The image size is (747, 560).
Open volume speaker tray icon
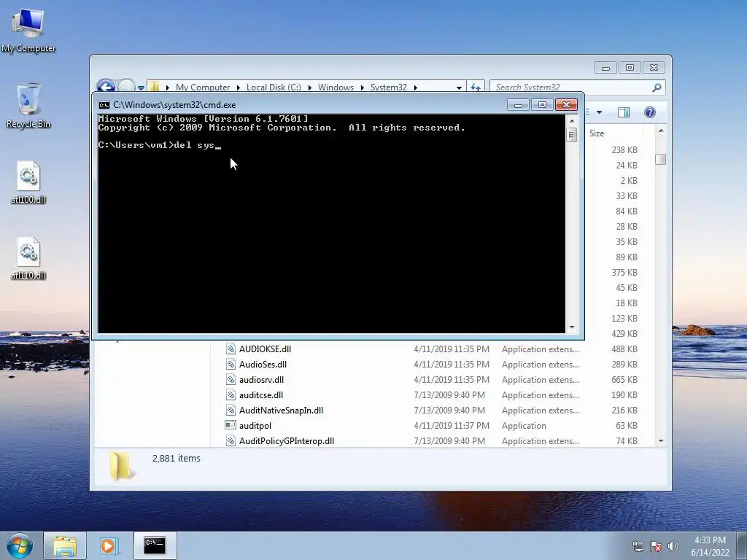coord(673,546)
